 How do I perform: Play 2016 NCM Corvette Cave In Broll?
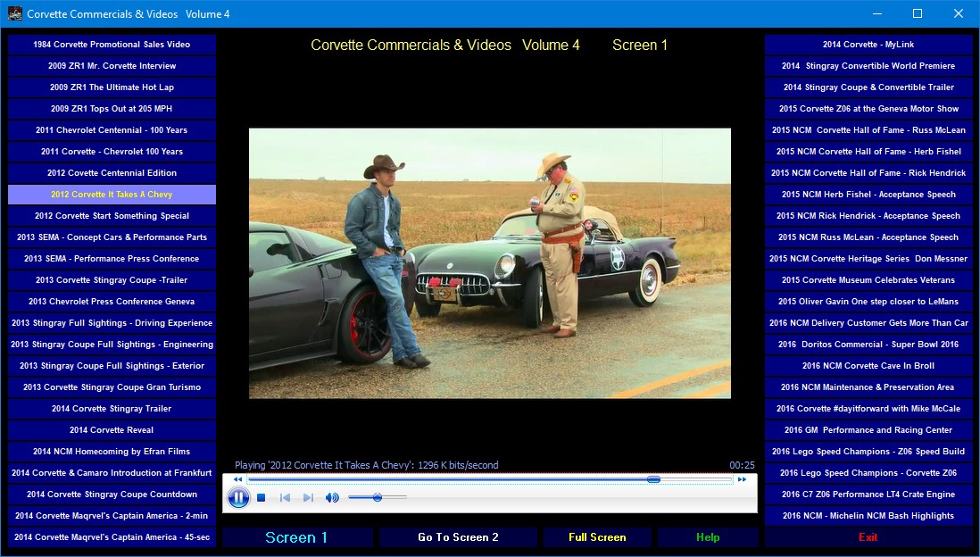[868, 366]
